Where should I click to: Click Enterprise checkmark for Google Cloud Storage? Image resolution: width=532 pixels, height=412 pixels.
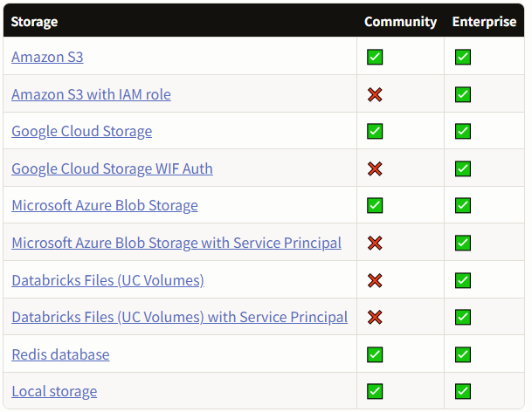pos(463,131)
